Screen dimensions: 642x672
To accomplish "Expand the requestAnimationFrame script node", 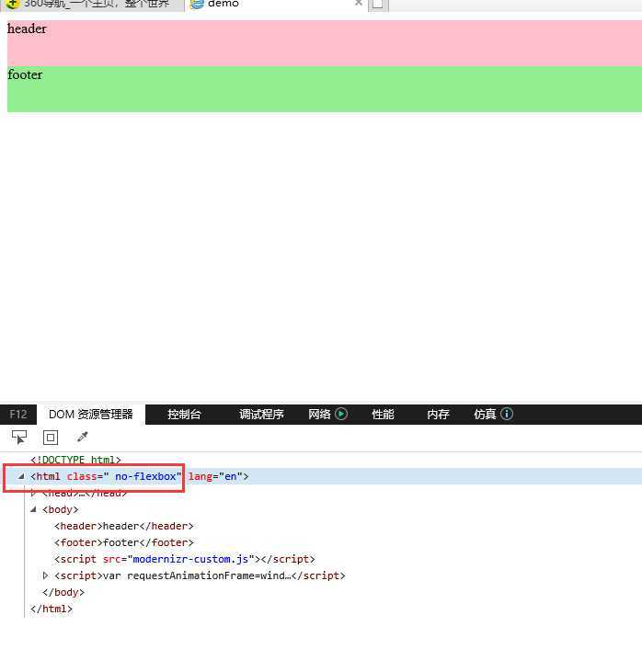I will point(45,575).
